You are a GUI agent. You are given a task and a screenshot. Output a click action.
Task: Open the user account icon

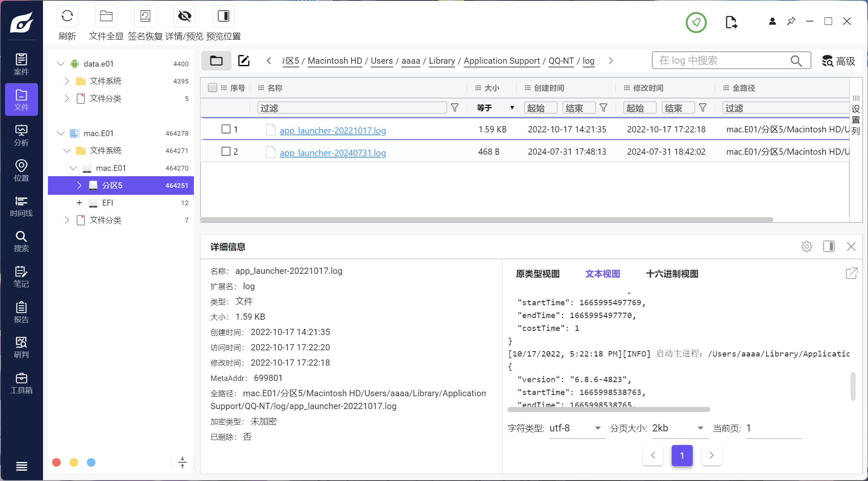(x=772, y=21)
